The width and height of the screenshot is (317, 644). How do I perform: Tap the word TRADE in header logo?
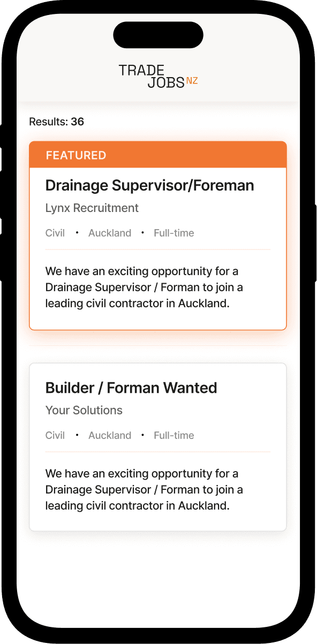142,70
